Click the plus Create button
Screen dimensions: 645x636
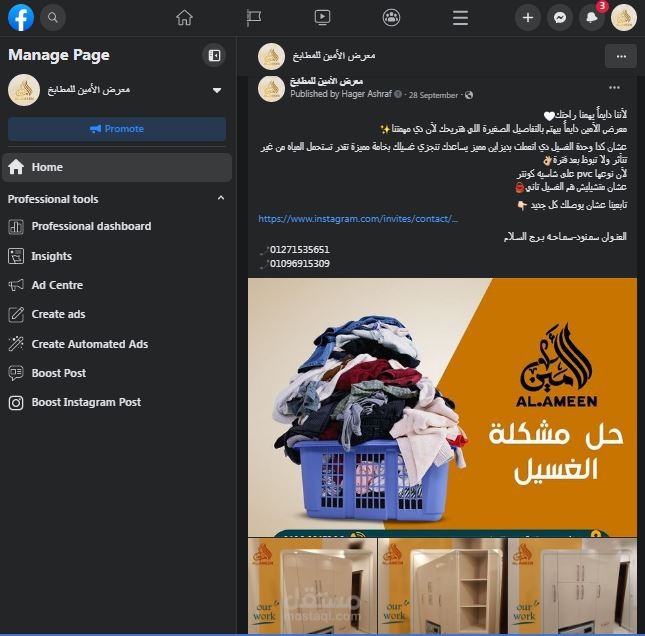[528, 18]
